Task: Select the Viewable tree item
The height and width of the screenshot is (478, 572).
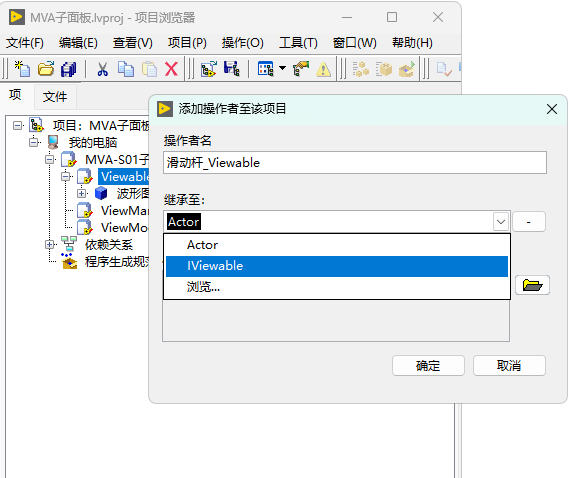Action: tap(125, 177)
